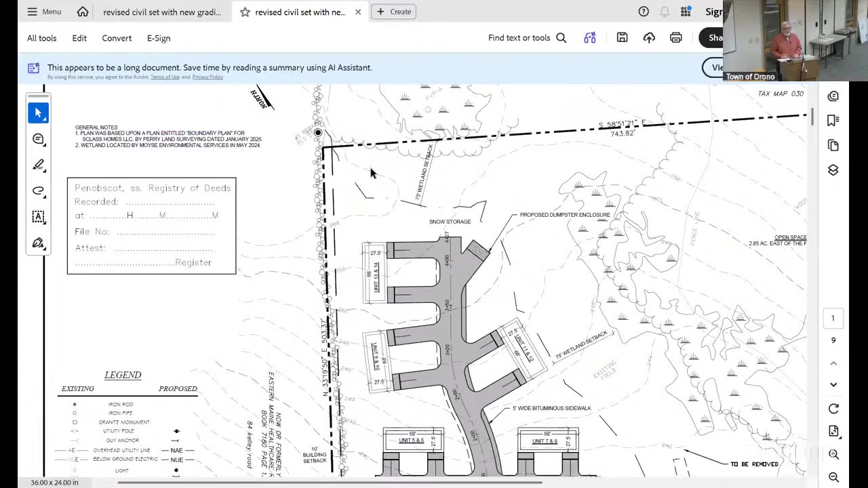Image resolution: width=868 pixels, height=488 pixels.
Task: Click the TO BE REMOVED label
Action: (754, 464)
